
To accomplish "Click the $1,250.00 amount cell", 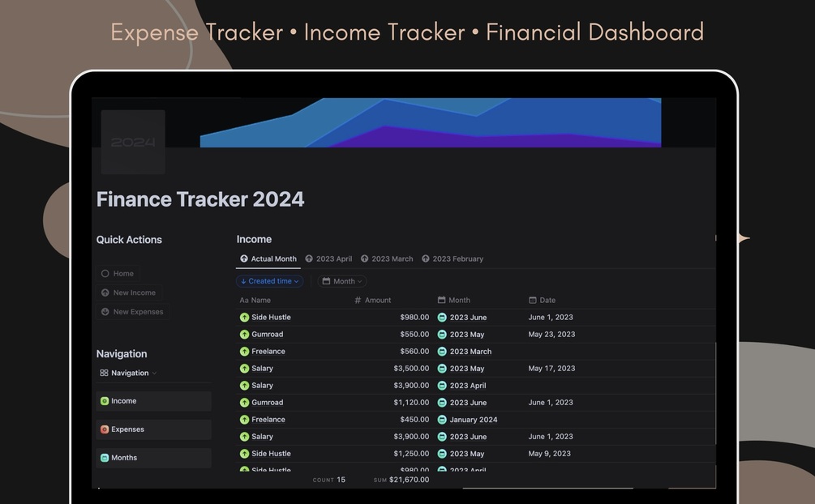I will point(411,454).
